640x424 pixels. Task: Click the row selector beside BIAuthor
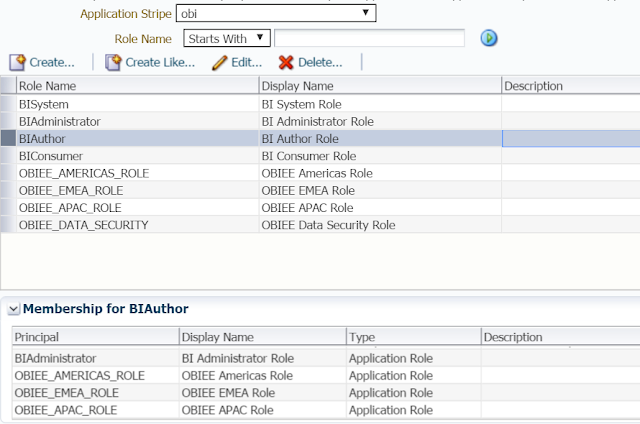point(8,139)
